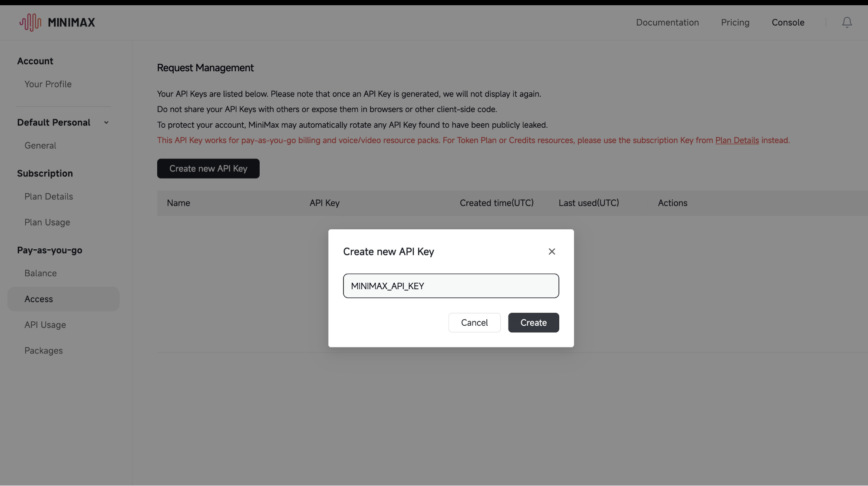The width and height of the screenshot is (868, 486).
Task: Click the Create button in the dialog
Action: tap(533, 323)
